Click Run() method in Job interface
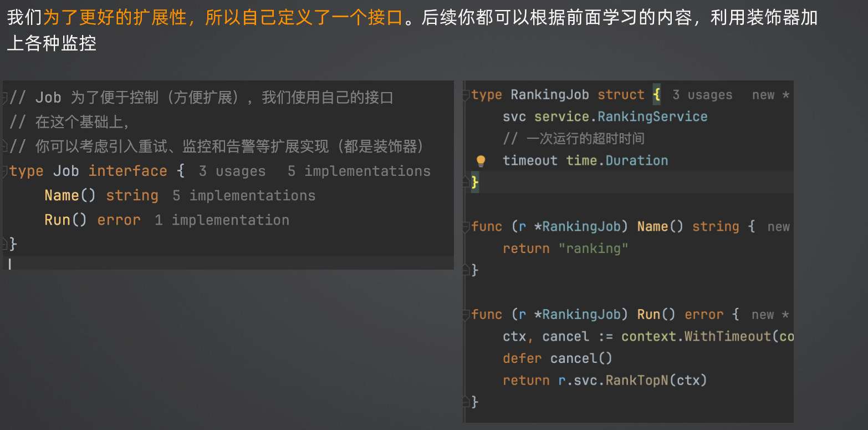 66,220
